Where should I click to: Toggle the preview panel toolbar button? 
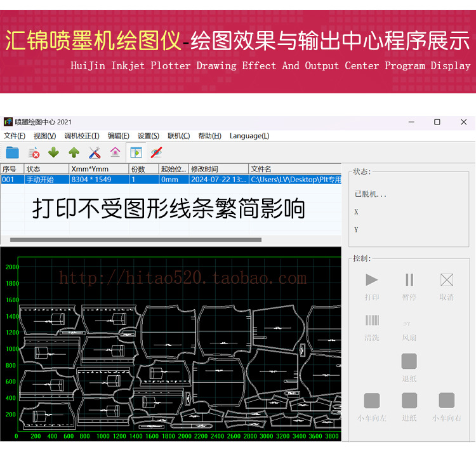click(135, 152)
